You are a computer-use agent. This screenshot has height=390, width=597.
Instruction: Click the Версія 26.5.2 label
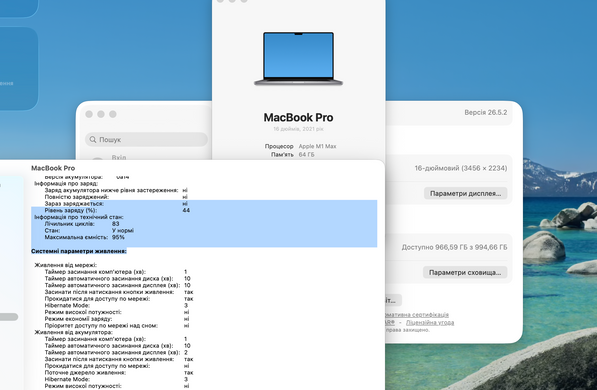click(485, 112)
